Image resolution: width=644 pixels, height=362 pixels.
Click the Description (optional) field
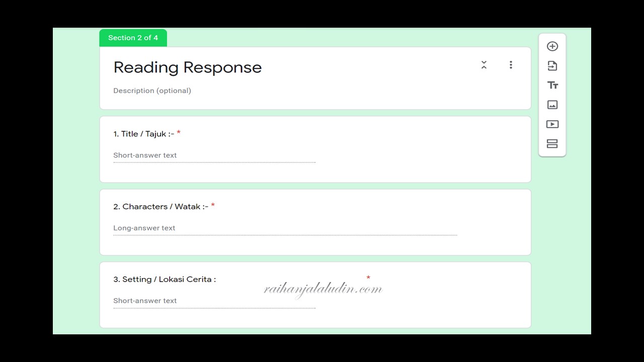pos(152,90)
